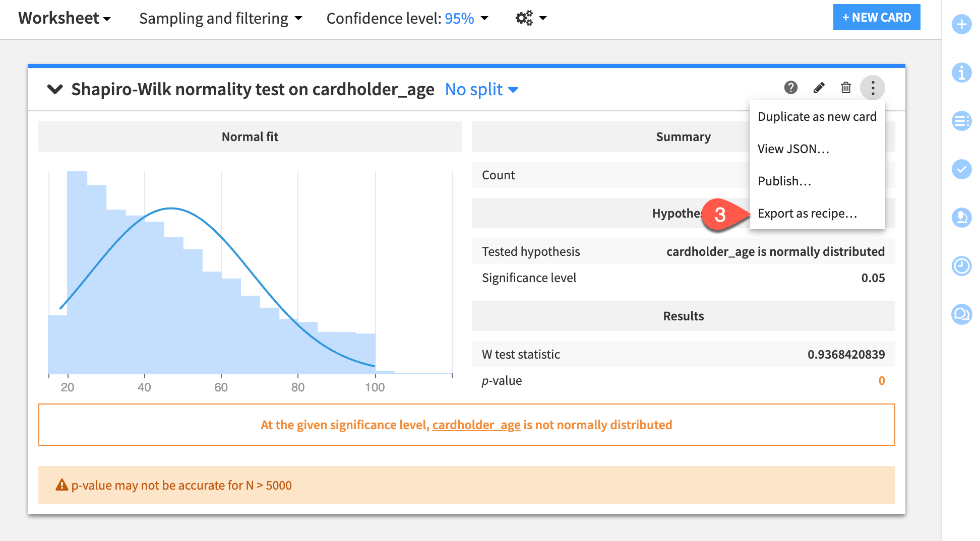The width and height of the screenshot is (980, 541).
Task: Open the timeline/history icon in right sidebar
Action: 962,266
